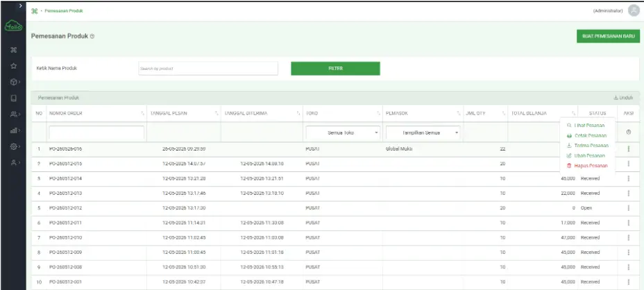Expand the gear settings icon in sidebar

(15, 146)
